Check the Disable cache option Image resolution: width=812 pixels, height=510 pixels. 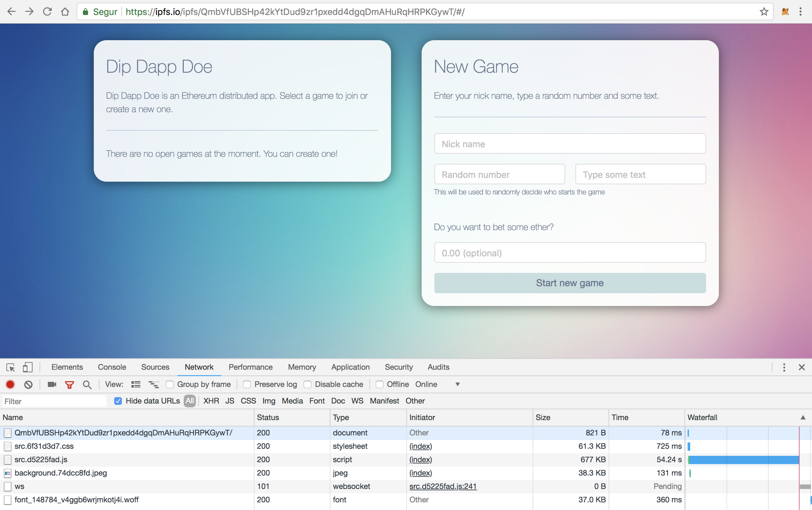pos(308,385)
